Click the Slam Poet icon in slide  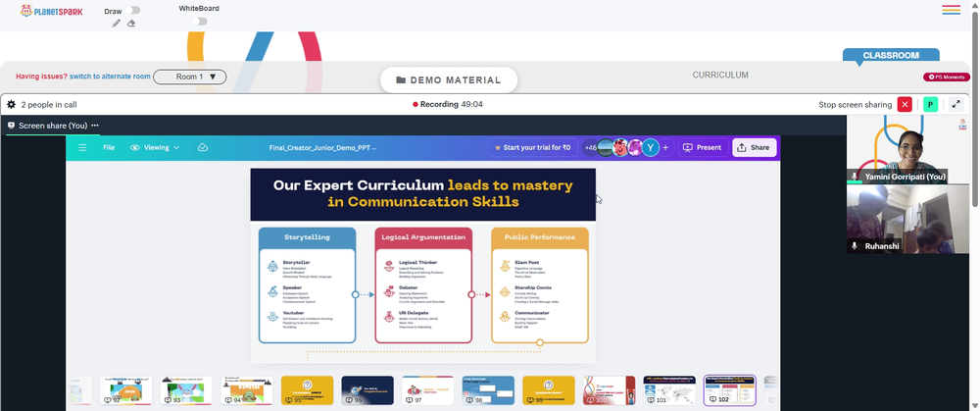point(505,267)
